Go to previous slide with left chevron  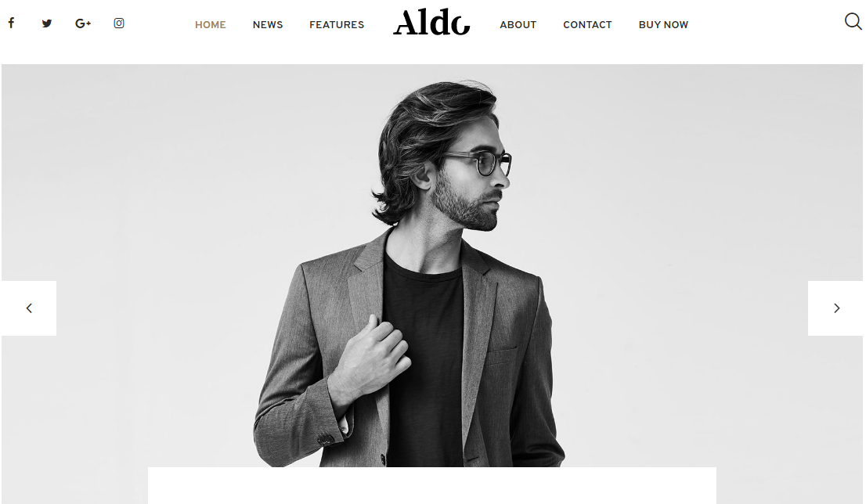(x=29, y=308)
